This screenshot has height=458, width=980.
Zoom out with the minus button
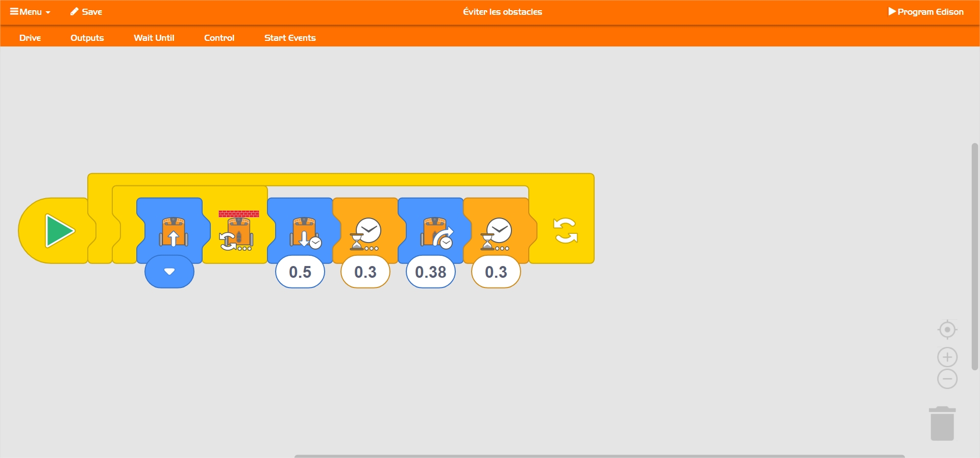tap(947, 379)
